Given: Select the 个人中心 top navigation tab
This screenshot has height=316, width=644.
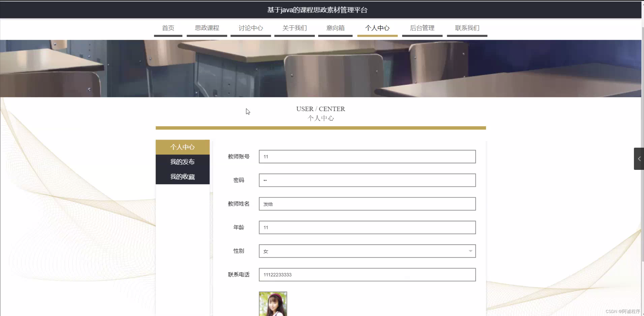Looking at the screenshot, I should click(377, 28).
